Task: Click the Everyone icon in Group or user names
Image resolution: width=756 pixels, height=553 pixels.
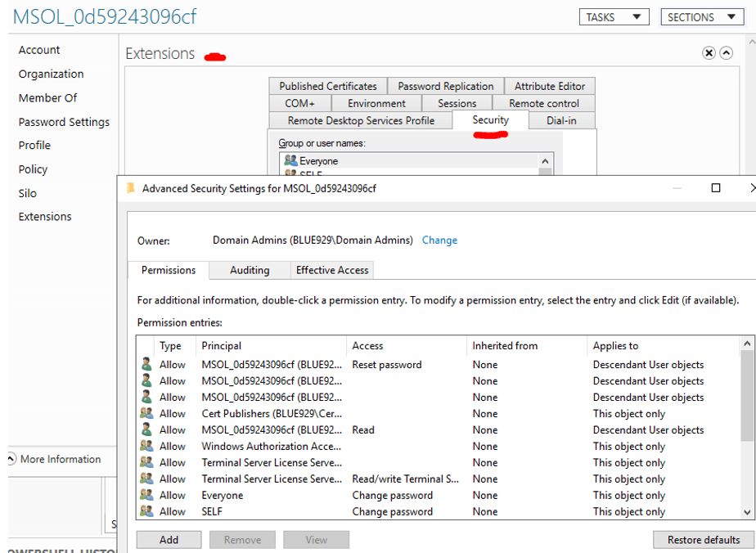Action: [290, 161]
